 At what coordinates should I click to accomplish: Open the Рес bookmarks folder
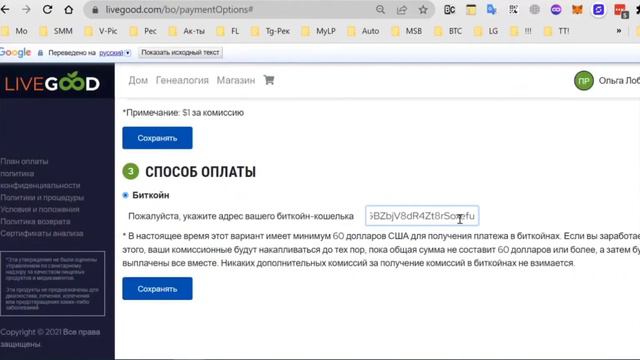(x=143, y=31)
